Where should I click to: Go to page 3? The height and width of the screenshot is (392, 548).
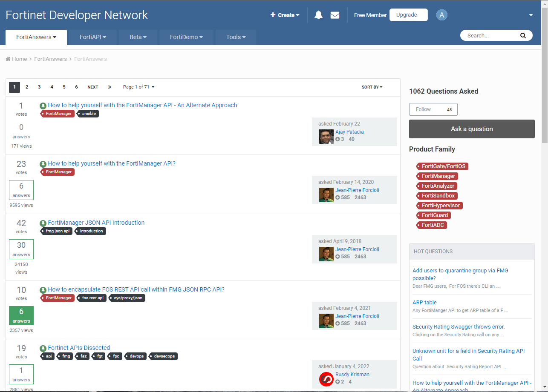[x=39, y=87]
